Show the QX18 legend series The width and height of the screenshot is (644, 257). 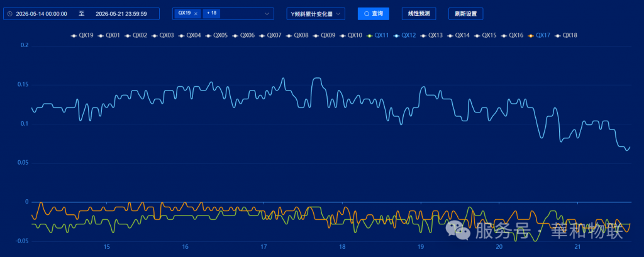click(x=566, y=36)
